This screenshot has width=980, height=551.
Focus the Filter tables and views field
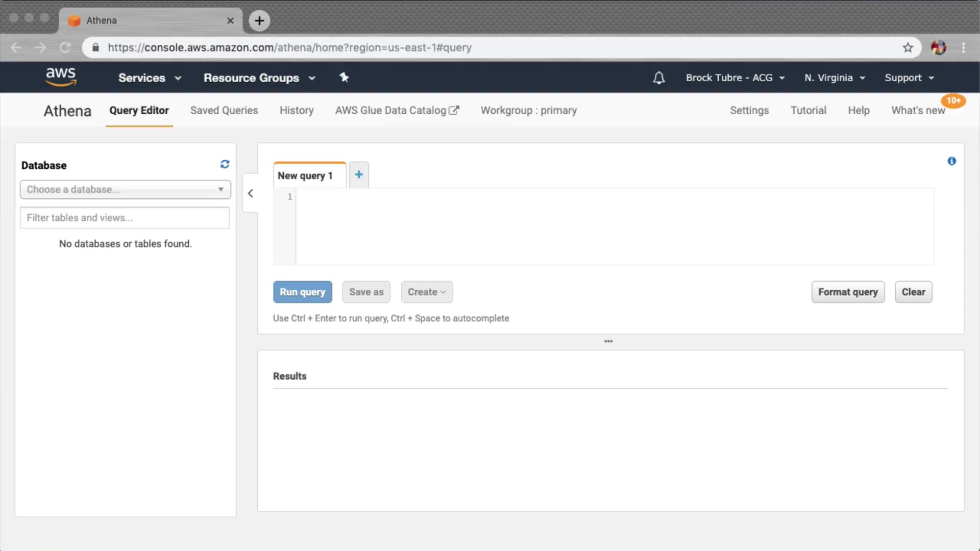coord(125,218)
